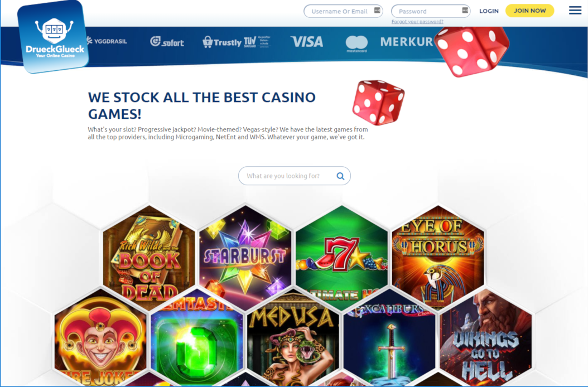This screenshot has height=387, width=588.
Task: Click the Trustly logo
Action: (222, 42)
